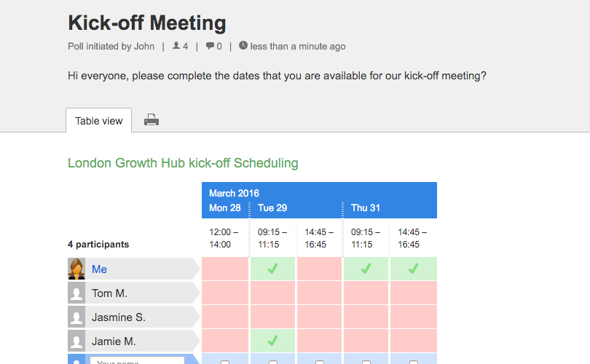The image size is (590, 364).
Task: Click Me's green check on Thu 31 14:45
Action: (414, 269)
